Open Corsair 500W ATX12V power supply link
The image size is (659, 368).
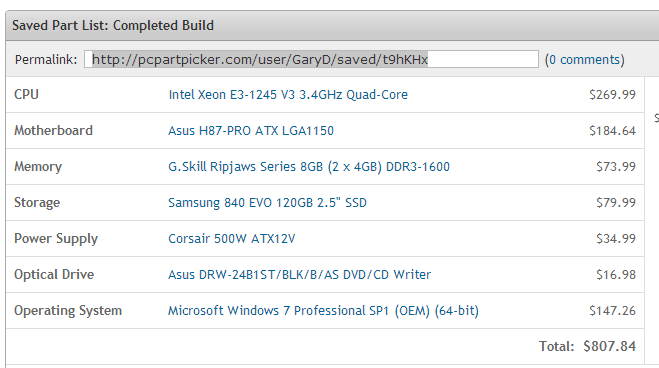pyautogui.click(x=232, y=239)
